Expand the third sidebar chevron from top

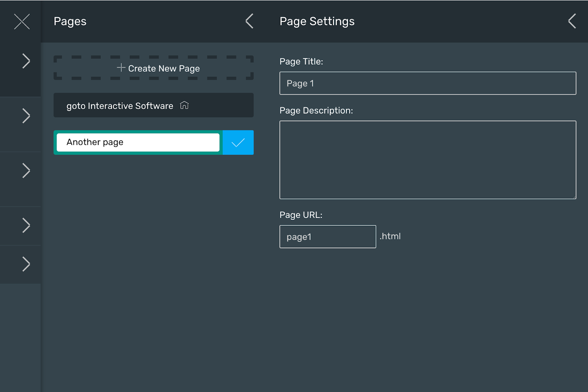26,171
